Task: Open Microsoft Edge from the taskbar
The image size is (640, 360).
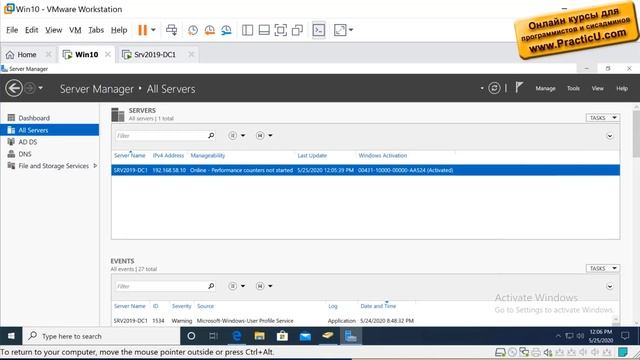Action: pos(236,336)
